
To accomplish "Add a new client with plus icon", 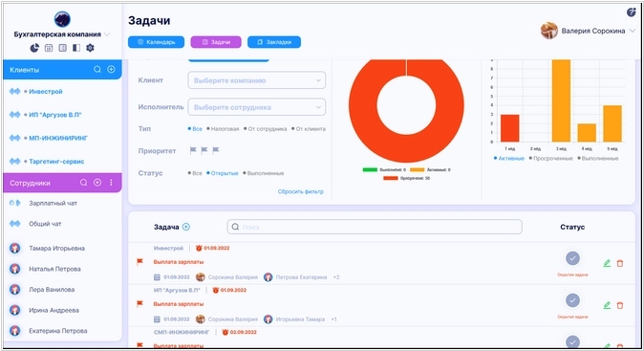I will pyautogui.click(x=111, y=70).
